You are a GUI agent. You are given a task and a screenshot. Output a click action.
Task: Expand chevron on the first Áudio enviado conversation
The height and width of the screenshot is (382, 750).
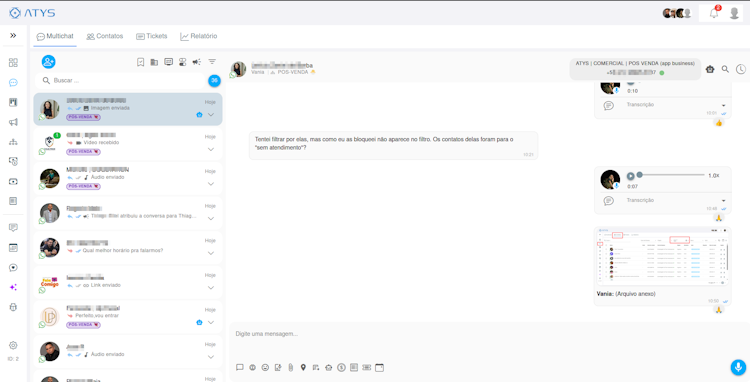pos(211,184)
